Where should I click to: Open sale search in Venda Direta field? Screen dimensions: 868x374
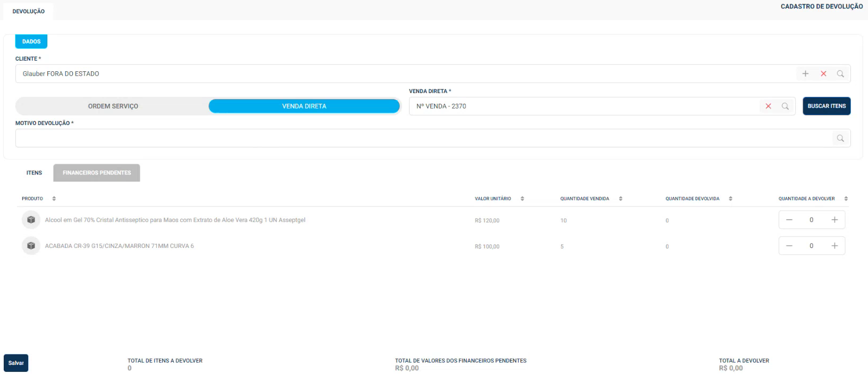tap(785, 106)
